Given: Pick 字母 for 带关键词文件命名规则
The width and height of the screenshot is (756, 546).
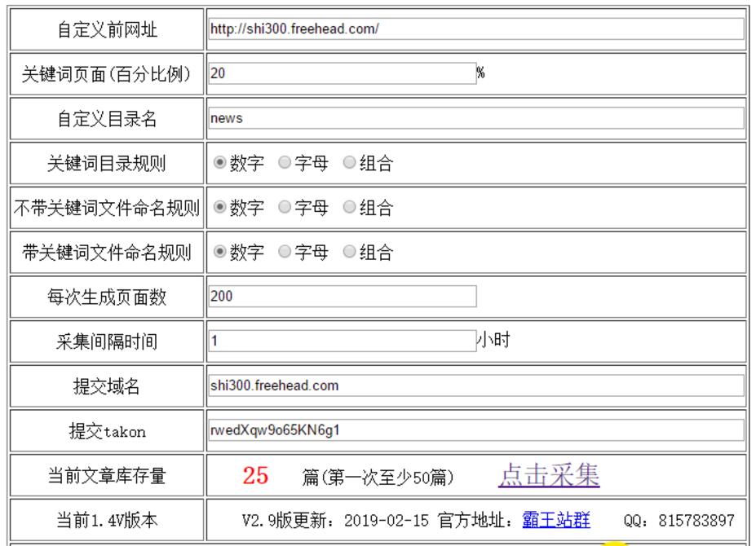Looking at the screenshot, I should [x=285, y=252].
